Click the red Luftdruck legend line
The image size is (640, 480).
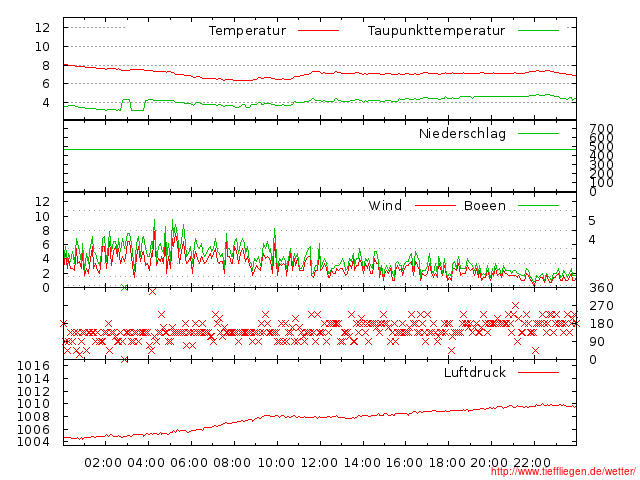[x=538, y=372]
